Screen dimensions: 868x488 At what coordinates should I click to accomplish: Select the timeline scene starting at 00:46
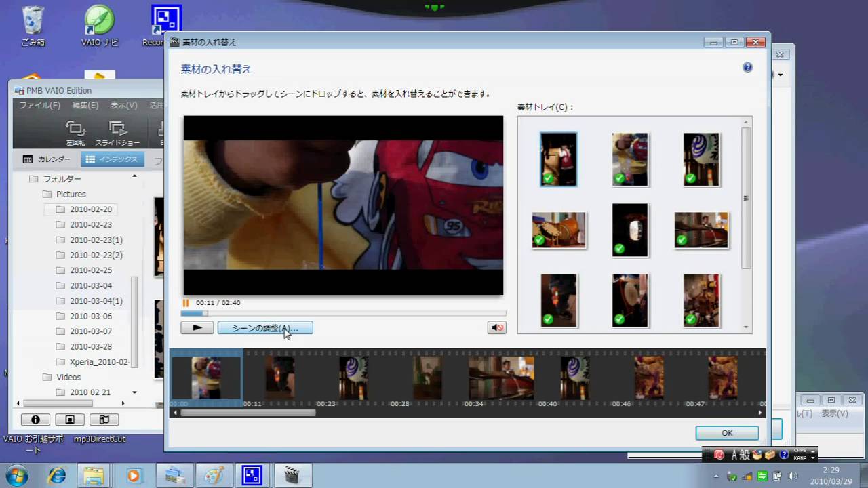tap(649, 378)
